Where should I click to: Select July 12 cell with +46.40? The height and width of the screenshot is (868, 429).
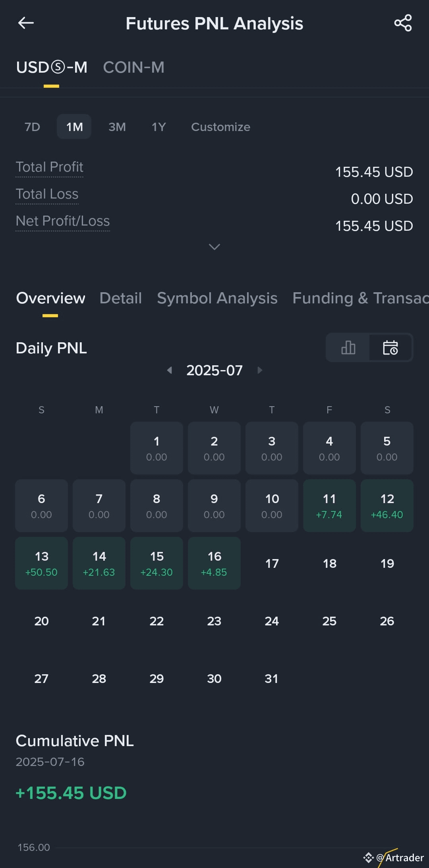coord(387,505)
